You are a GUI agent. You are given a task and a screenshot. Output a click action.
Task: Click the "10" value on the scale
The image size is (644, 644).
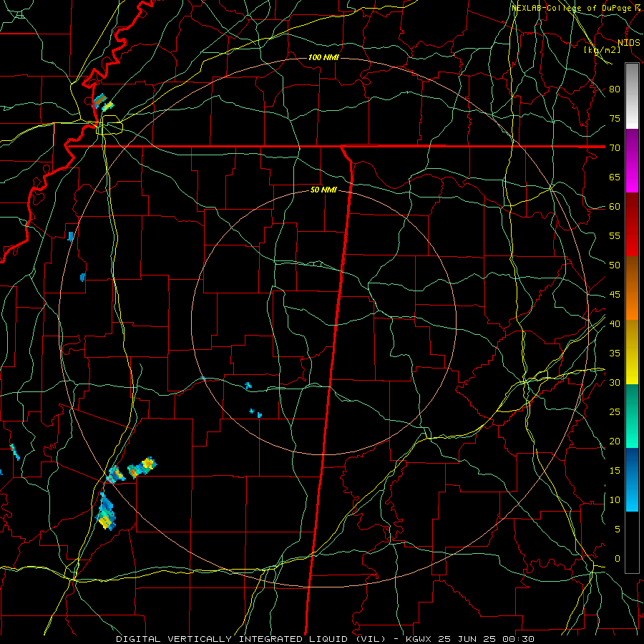(615, 500)
